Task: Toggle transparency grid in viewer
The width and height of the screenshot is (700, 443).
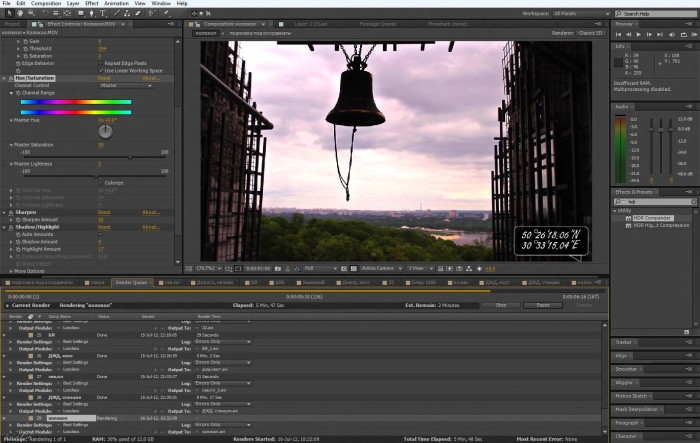Action: [x=354, y=269]
